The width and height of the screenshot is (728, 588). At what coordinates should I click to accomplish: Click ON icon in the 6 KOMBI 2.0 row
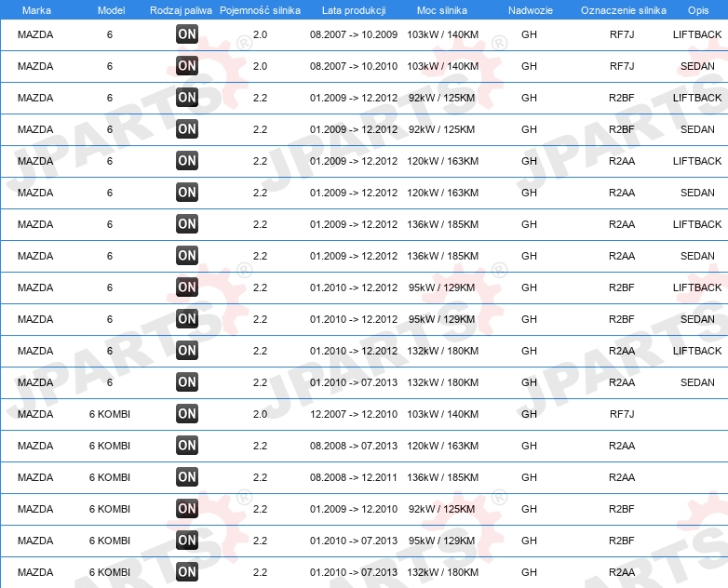coord(187,413)
